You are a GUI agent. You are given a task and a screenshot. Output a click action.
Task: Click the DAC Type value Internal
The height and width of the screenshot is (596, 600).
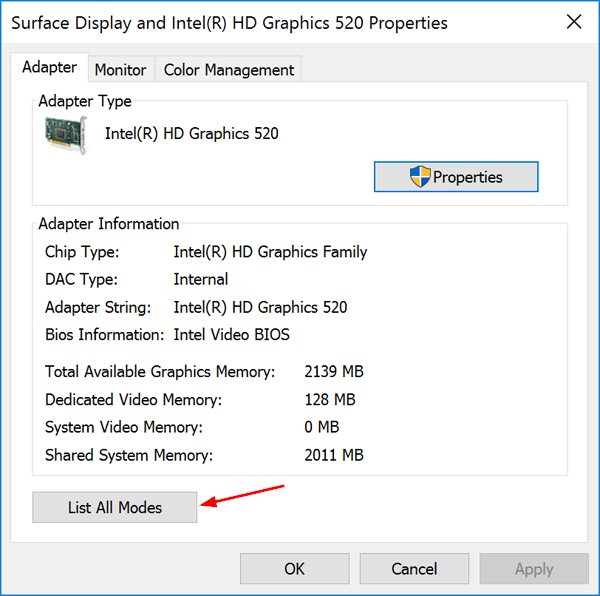coord(200,279)
